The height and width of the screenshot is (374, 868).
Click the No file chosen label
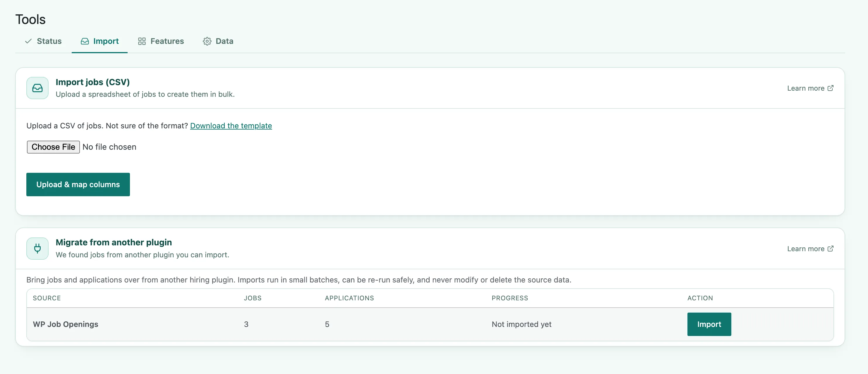109,147
